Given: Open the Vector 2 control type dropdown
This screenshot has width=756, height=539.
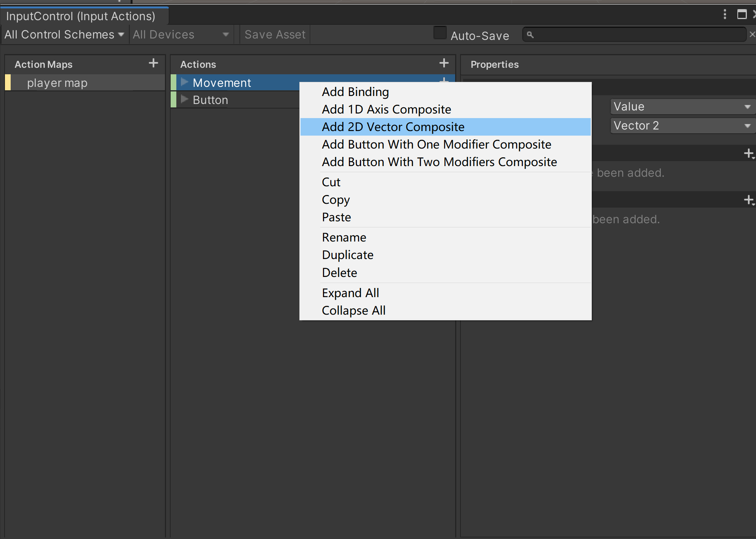Looking at the screenshot, I should (682, 126).
